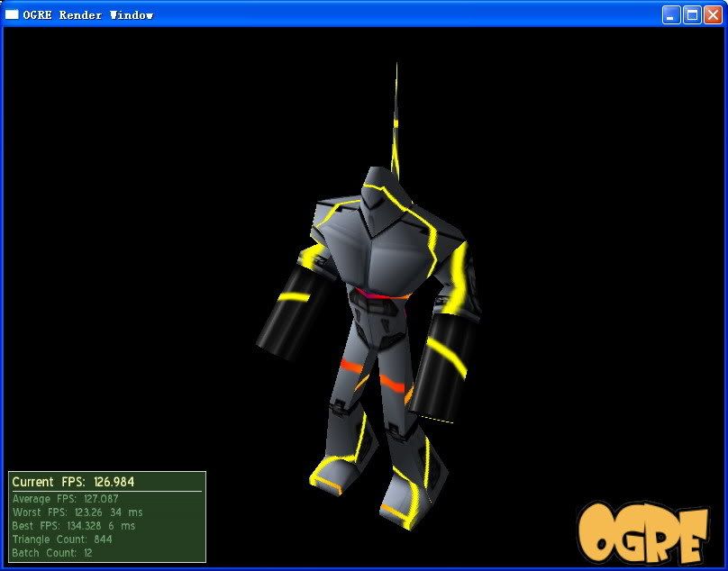Click the 'Current FPS: 126.984' readout

tap(73, 482)
